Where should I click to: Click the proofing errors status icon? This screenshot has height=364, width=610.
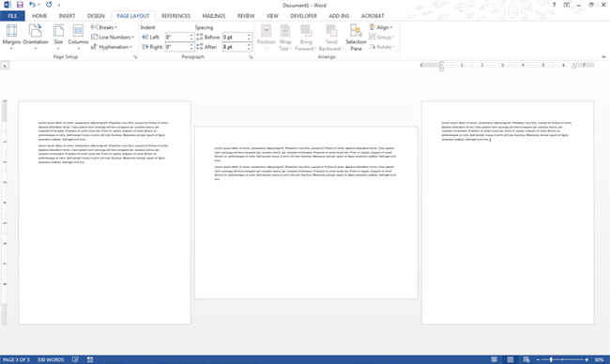(75, 359)
